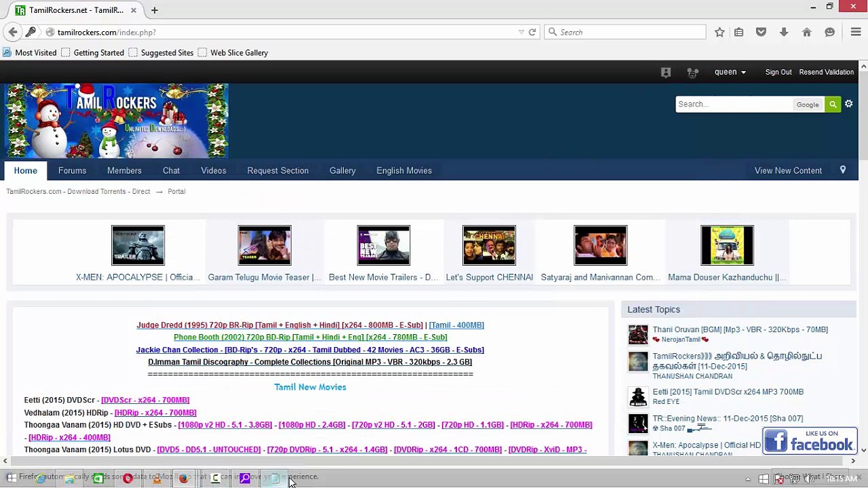Open the Facebook Like Us On badge
Viewport: 868px width, 488px height.
click(x=810, y=441)
